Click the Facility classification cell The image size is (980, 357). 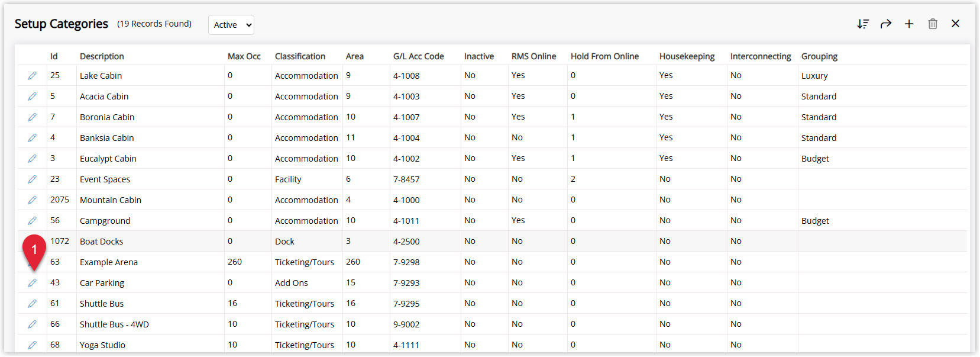click(x=288, y=179)
